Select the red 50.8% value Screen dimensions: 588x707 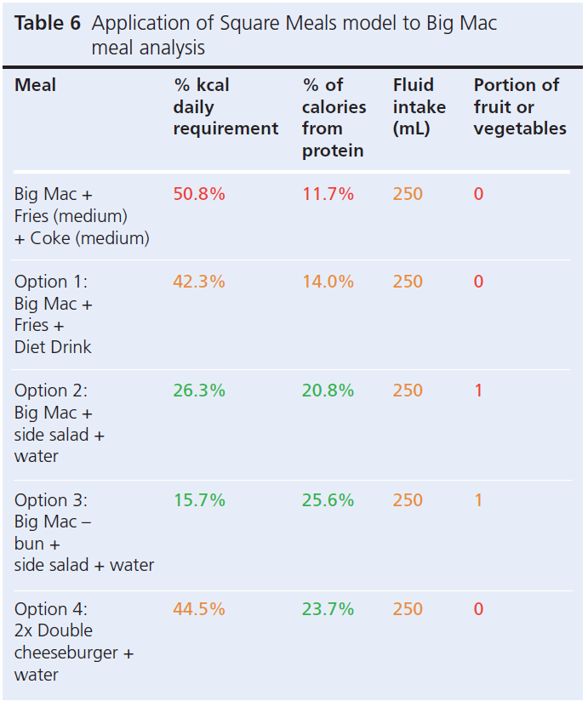coord(199,194)
